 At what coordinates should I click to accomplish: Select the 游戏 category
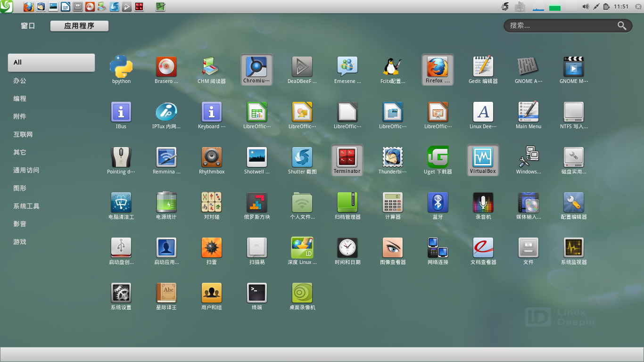point(20,242)
